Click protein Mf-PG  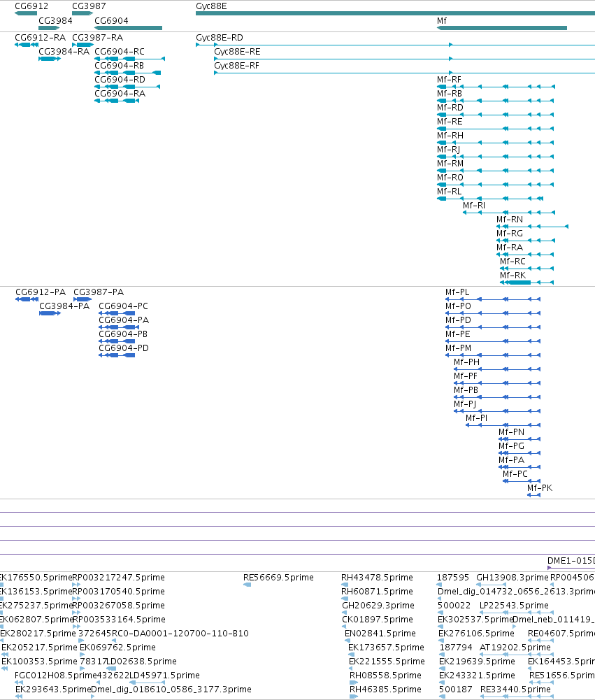click(x=511, y=446)
